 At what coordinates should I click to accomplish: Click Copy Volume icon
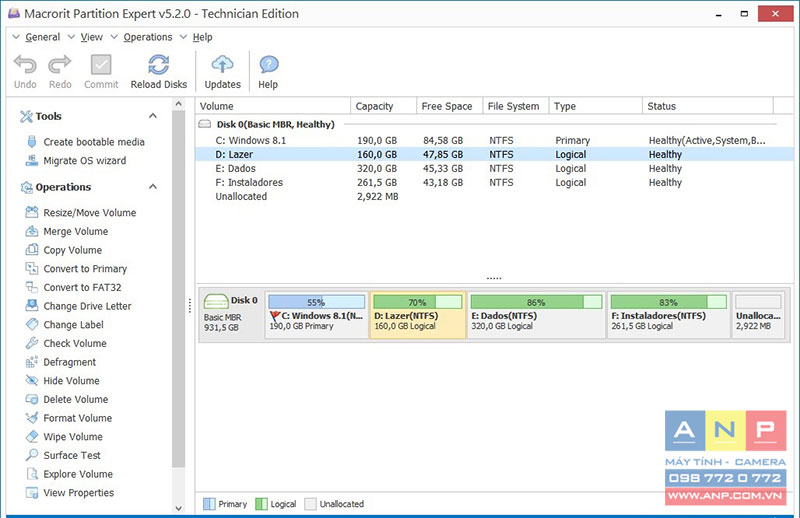coord(32,250)
